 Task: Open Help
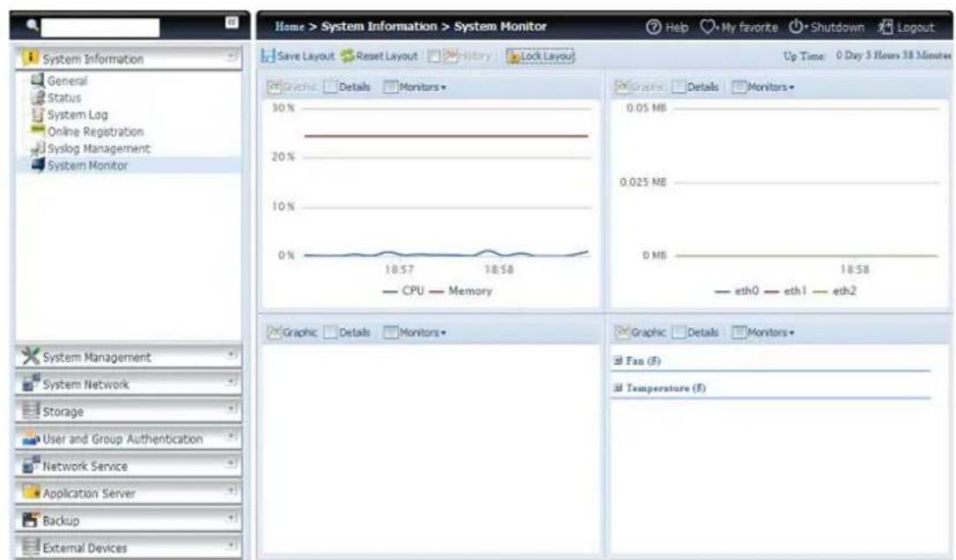[x=667, y=27]
